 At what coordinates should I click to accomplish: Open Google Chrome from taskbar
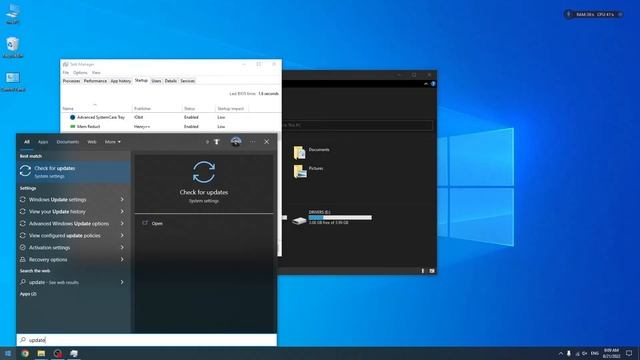point(25,353)
